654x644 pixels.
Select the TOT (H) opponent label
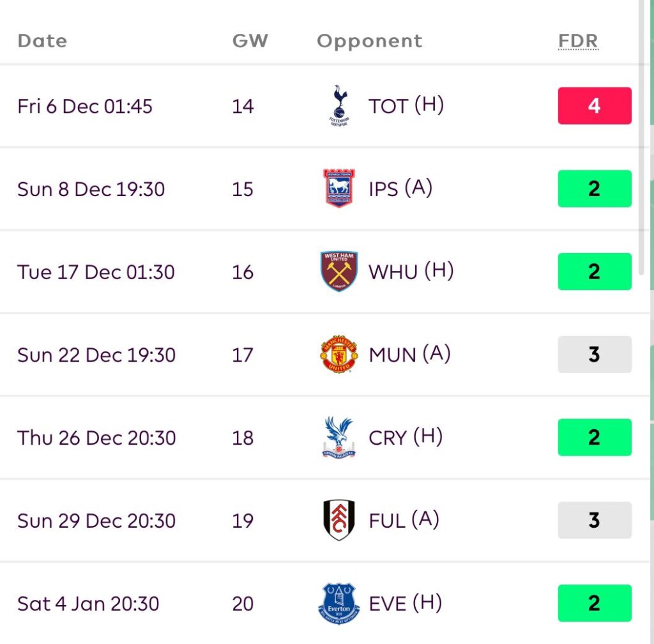coord(406,106)
